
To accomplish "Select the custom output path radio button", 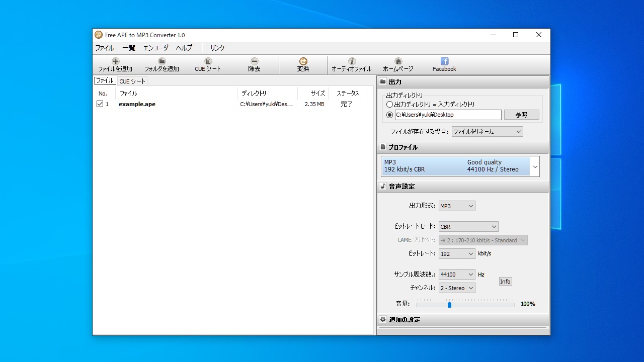I will [389, 115].
